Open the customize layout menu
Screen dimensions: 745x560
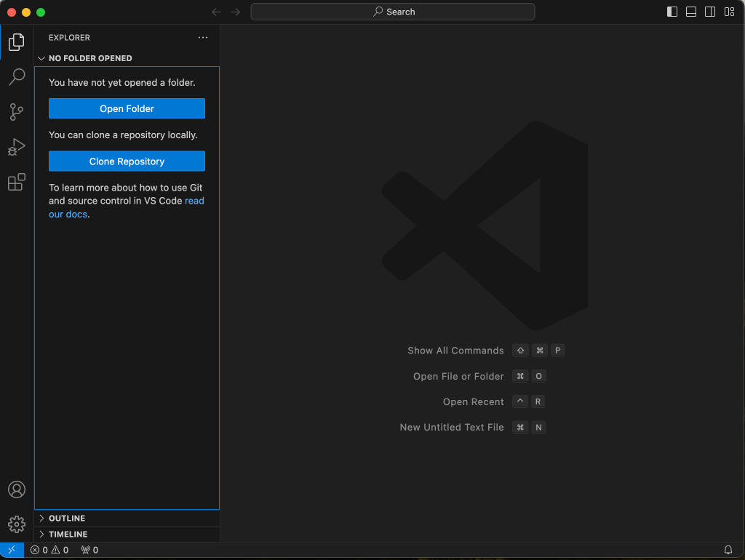pos(729,12)
